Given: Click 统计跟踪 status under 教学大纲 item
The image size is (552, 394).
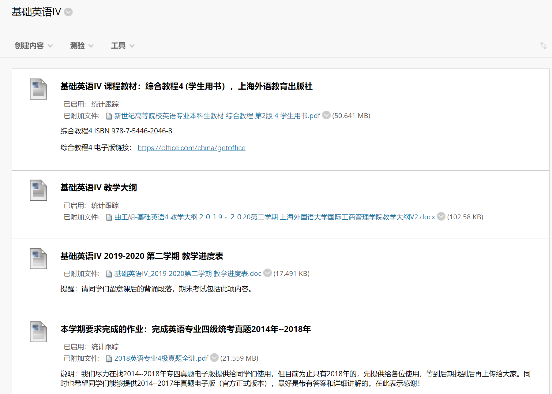Looking at the screenshot, I should click(105, 205).
